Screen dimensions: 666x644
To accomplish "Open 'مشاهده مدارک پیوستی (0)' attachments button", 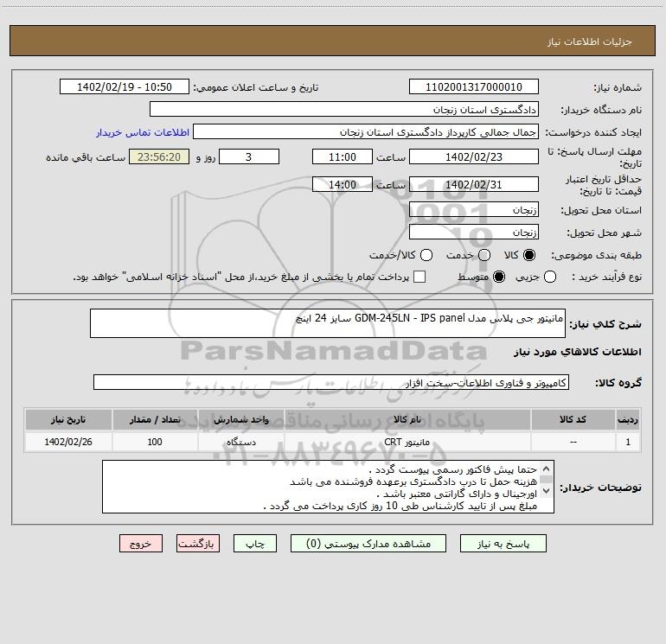I will (368, 544).
